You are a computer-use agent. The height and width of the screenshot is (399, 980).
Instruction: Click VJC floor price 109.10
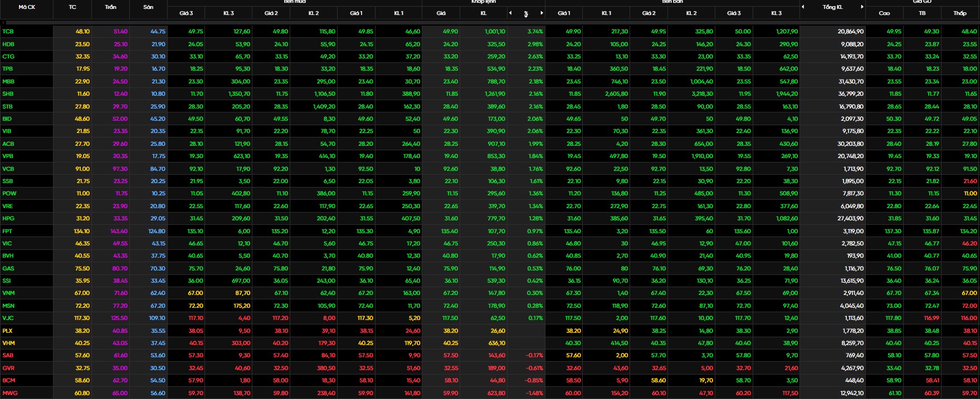[157, 318]
